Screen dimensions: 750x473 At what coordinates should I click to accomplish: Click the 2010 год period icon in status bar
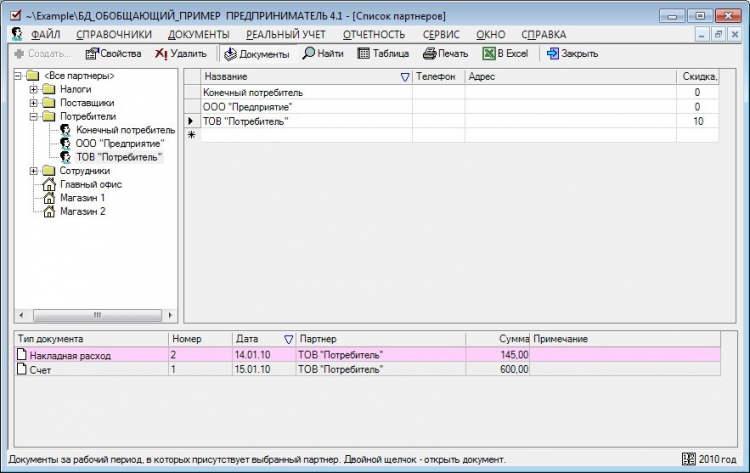click(x=688, y=459)
